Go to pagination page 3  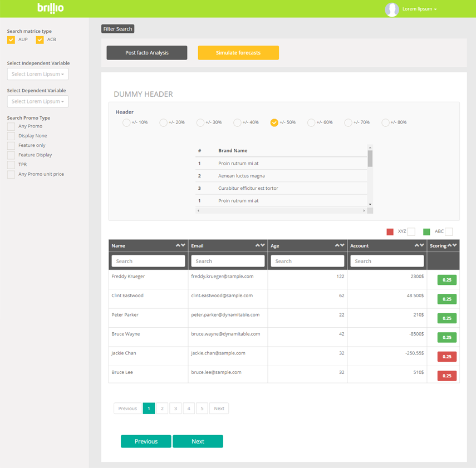[x=175, y=408]
